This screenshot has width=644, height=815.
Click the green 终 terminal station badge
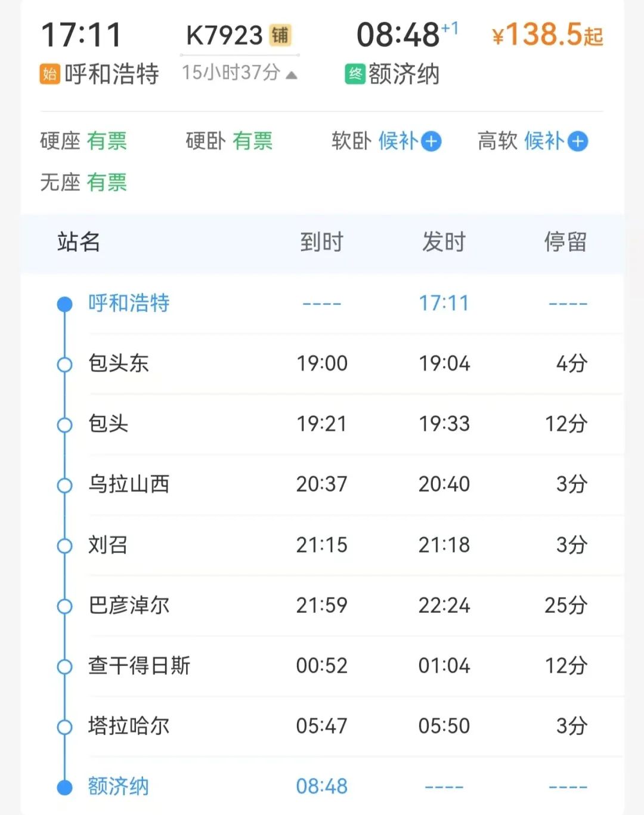355,75
